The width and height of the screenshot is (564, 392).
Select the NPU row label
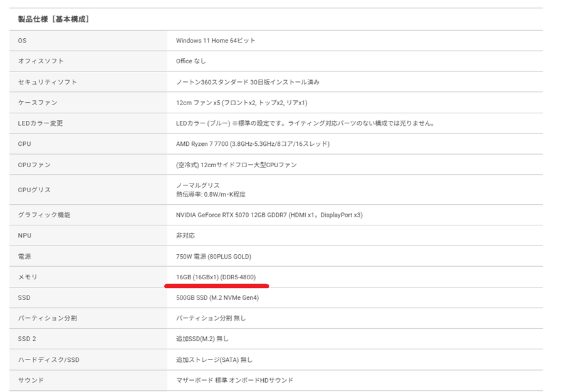pyautogui.click(x=23, y=235)
